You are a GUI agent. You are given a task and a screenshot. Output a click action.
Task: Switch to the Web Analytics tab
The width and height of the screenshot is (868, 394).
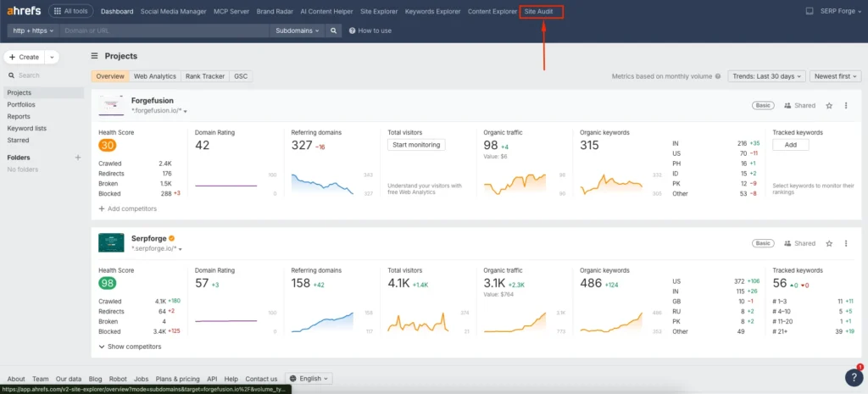pyautogui.click(x=155, y=76)
